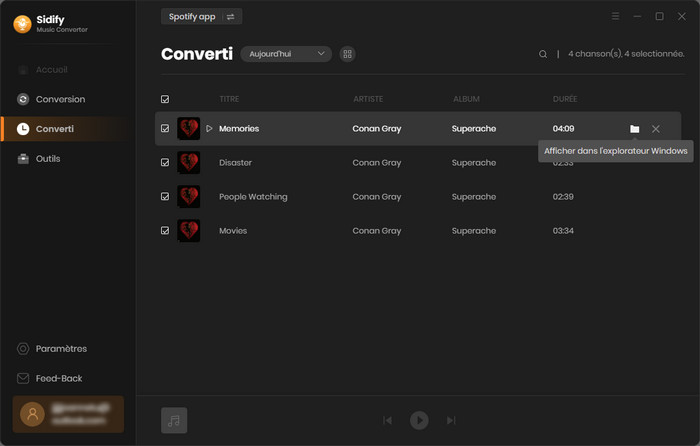Click the Movies album thumbnail
The image size is (700, 446).
[188, 231]
